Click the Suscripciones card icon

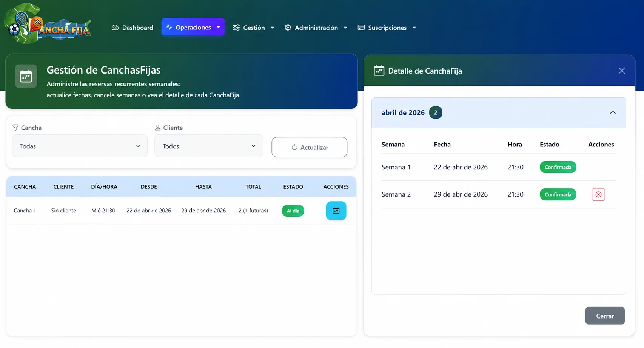[361, 28]
